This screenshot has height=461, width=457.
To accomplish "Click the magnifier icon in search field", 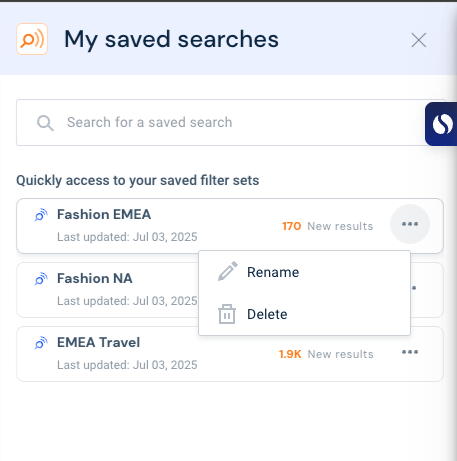I will [45, 123].
